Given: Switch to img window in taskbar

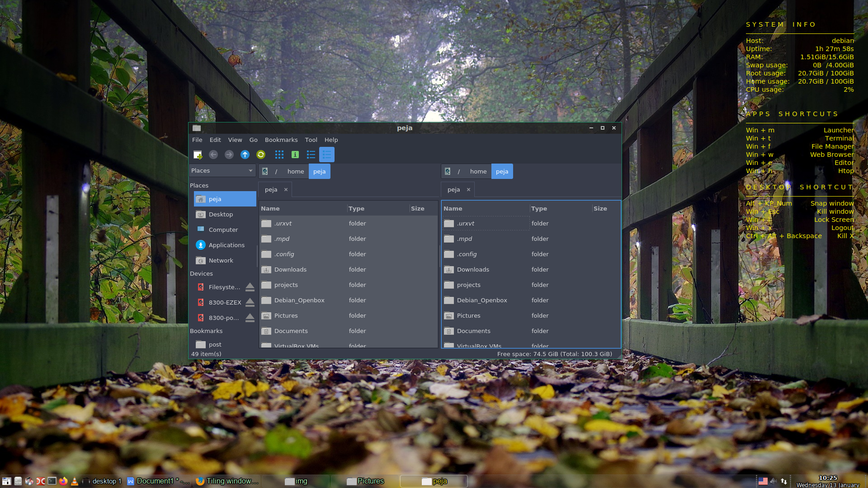Looking at the screenshot, I should (x=296, y=481).
